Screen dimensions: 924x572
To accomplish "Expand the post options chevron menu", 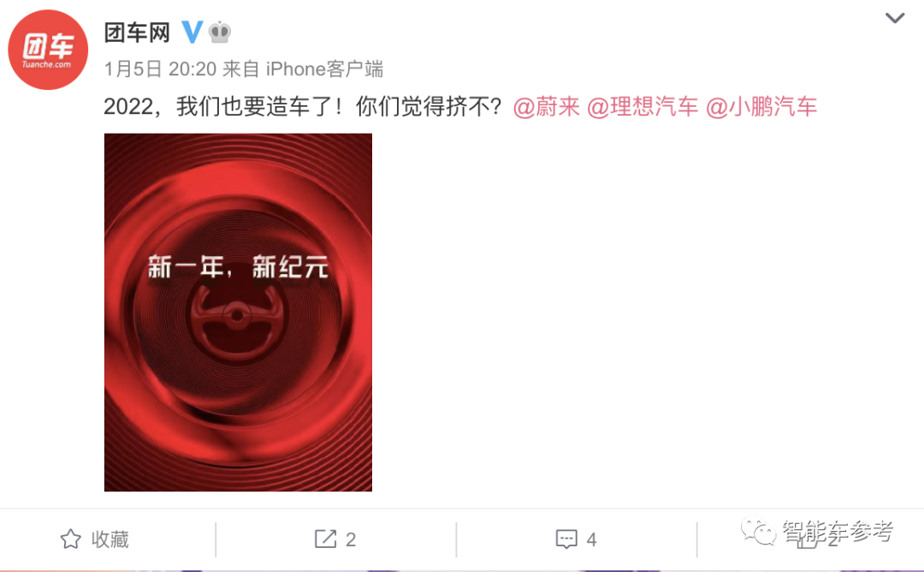I will 895,18.
